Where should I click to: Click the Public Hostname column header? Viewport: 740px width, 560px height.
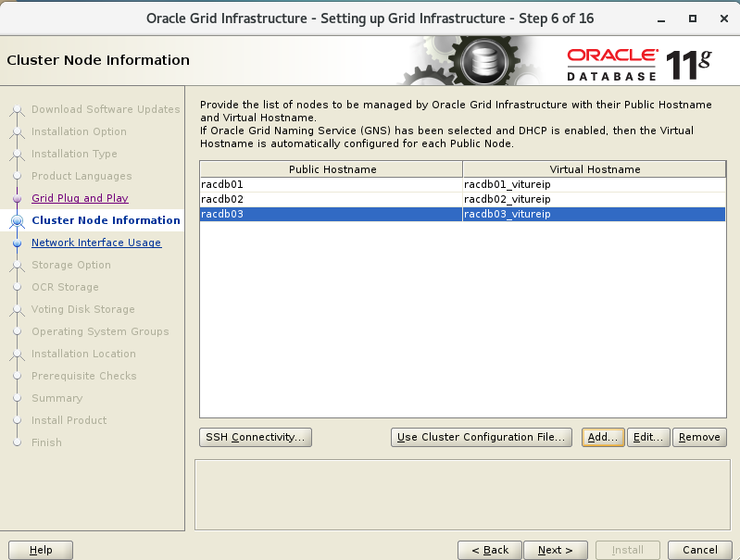tap(332, 169)
